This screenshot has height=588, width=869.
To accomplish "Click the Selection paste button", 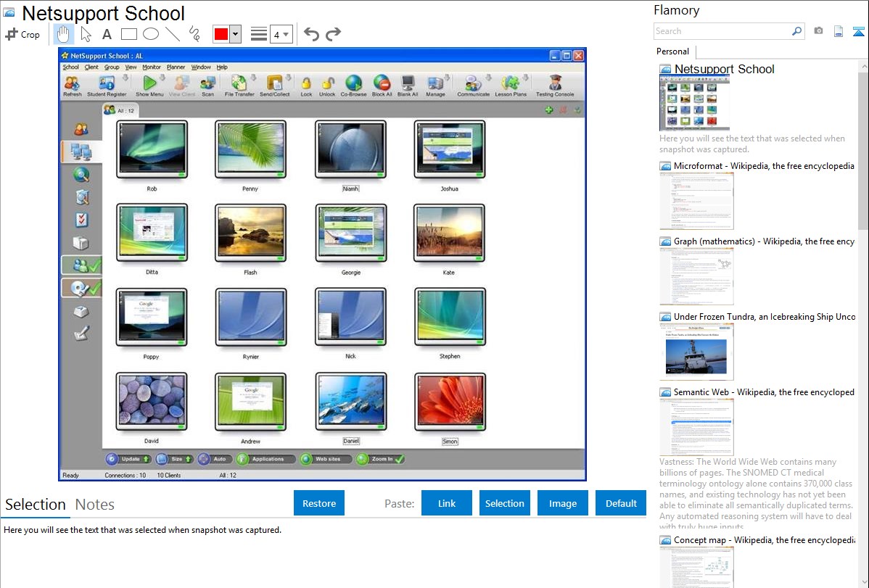I will (x=505, y=503).
